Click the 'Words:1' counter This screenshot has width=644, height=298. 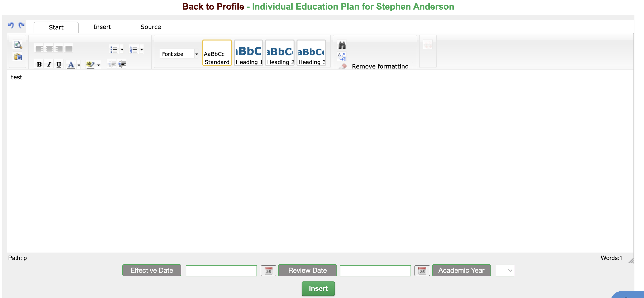tap(611, 258)
